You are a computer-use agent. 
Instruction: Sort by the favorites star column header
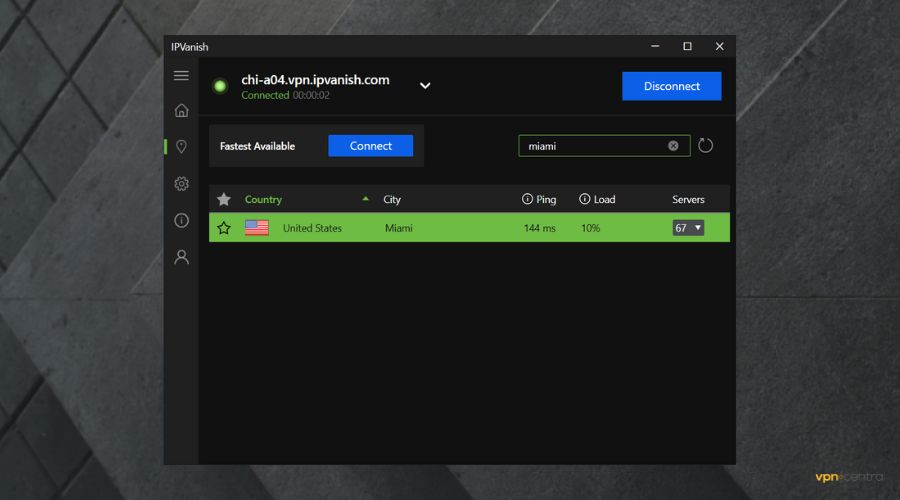tap(224, 199)
